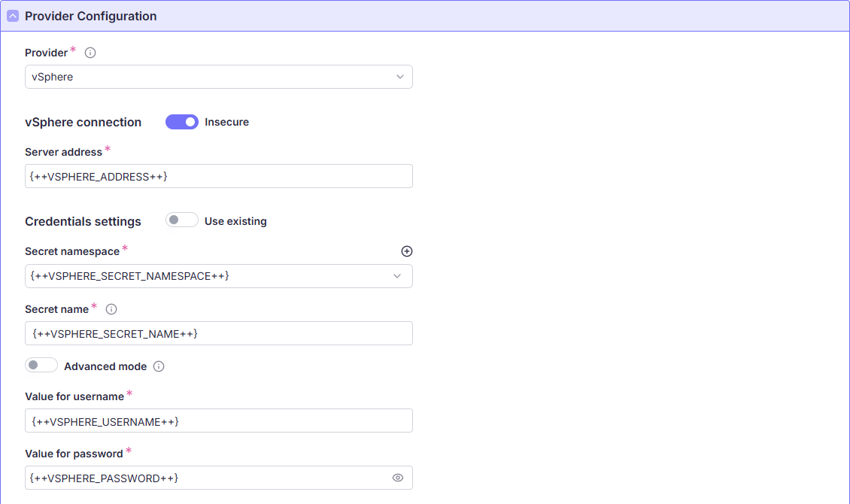Click the plus icon to add namespace
This screenshot has width=850, height=504.
[407, 251]
